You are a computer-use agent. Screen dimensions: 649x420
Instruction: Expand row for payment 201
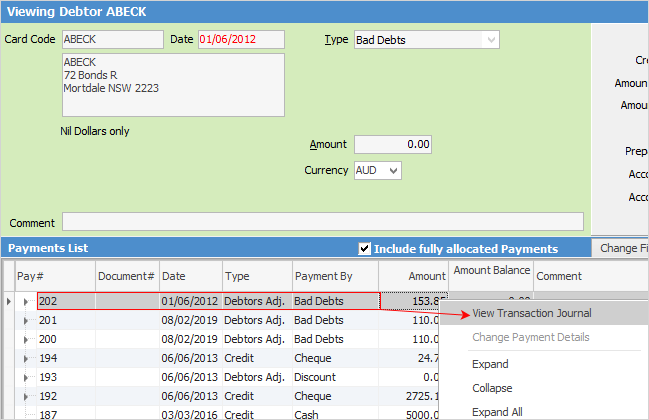point(24,321)
